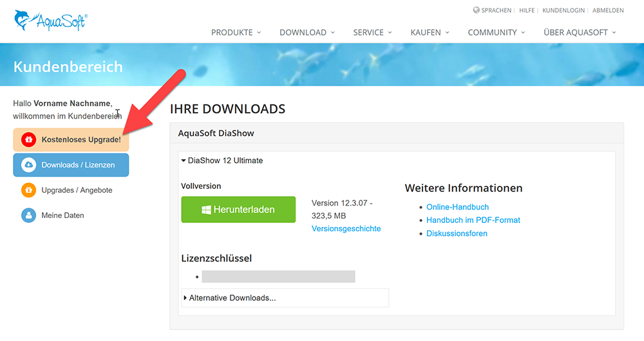Open the Online-Handbuch link
The height and width of the screenshot is (341, 644).
(x=457, y=207)
